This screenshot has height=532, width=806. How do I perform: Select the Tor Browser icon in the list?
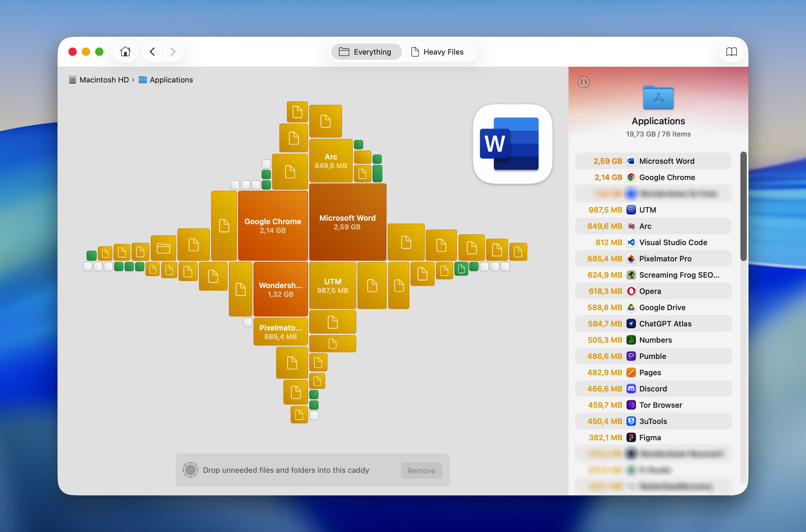tap(631, 405)
